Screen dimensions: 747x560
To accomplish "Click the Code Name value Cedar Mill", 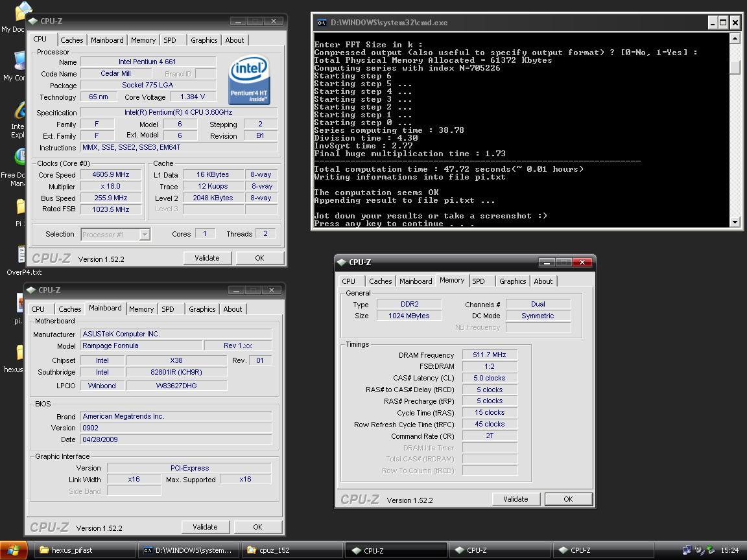I will (x=116, y=73).
